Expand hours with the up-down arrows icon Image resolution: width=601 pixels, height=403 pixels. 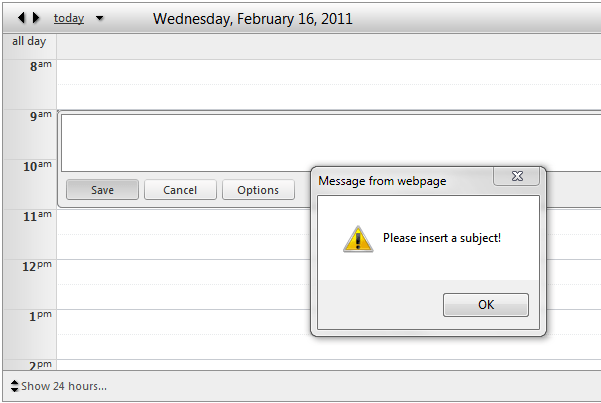coord(14,386)
